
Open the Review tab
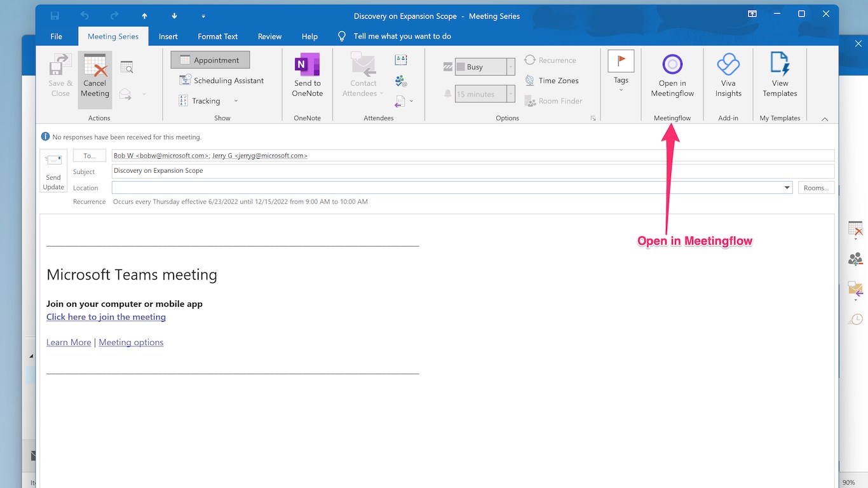(269, 36)
